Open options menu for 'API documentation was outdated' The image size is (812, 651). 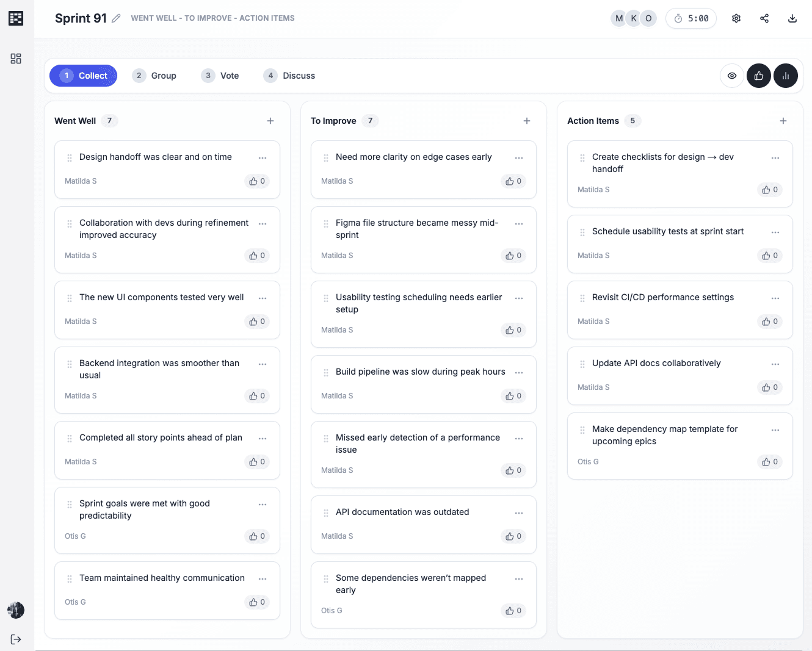click(519, 513)
